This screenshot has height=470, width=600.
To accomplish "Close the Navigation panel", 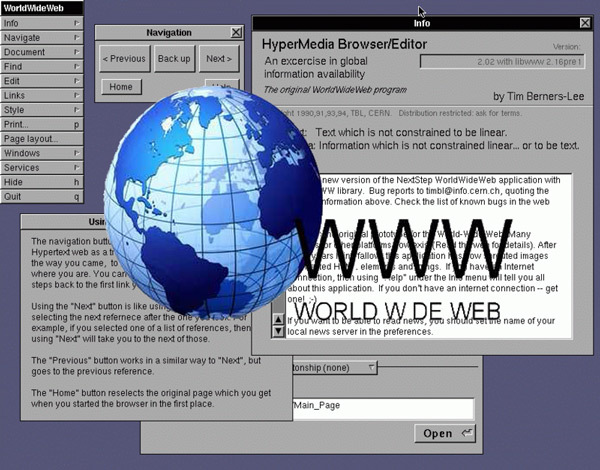I will [236, 33].
